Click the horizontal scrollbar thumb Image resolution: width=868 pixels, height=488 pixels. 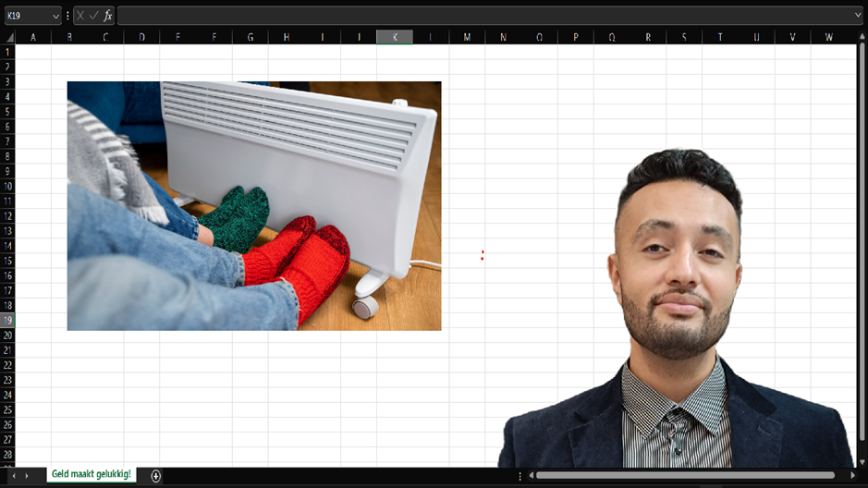pos(684,475)
